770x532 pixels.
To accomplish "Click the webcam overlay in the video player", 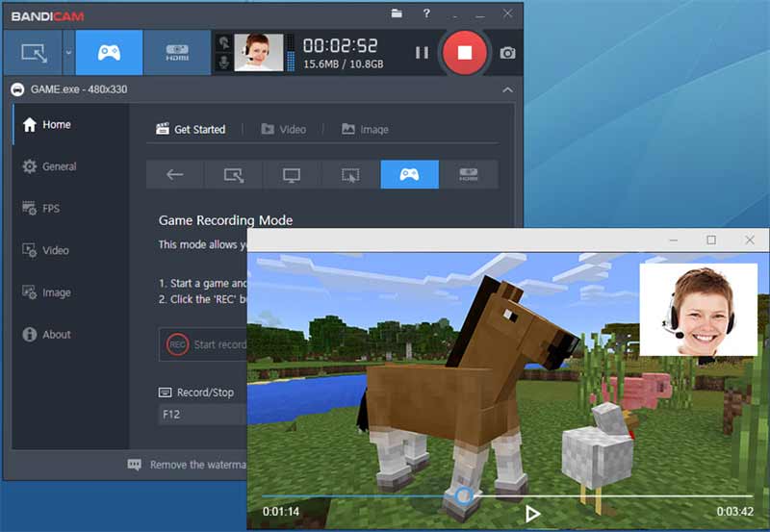I will pos(699,310).
